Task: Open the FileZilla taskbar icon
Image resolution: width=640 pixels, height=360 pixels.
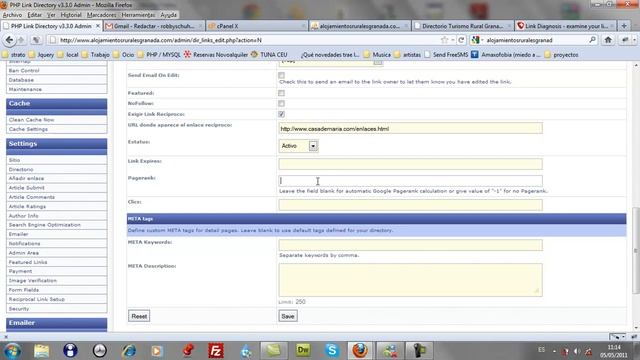Action: click(x=216, y=350)
